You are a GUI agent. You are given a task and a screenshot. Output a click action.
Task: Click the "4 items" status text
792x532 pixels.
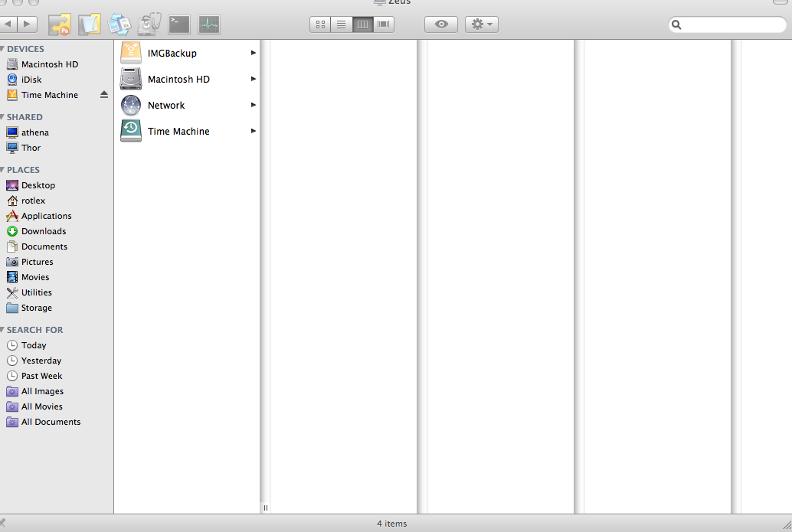pos(392,524)
